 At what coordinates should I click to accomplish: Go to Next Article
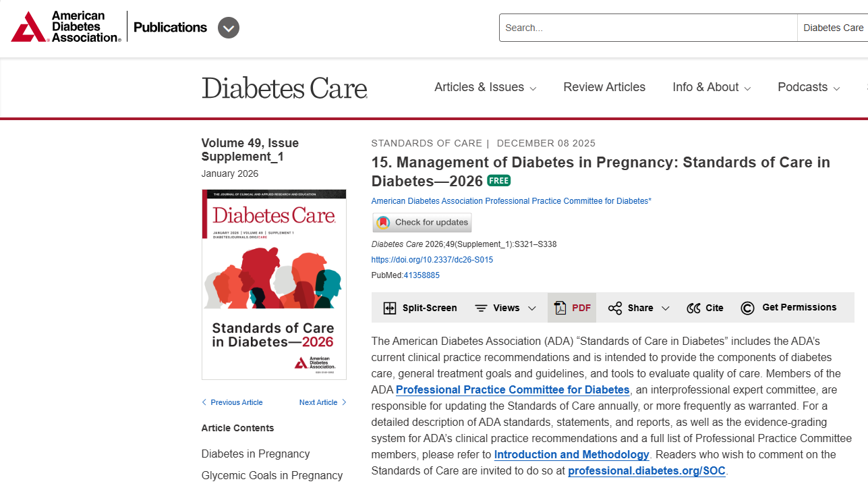click(x=323, y=402)
